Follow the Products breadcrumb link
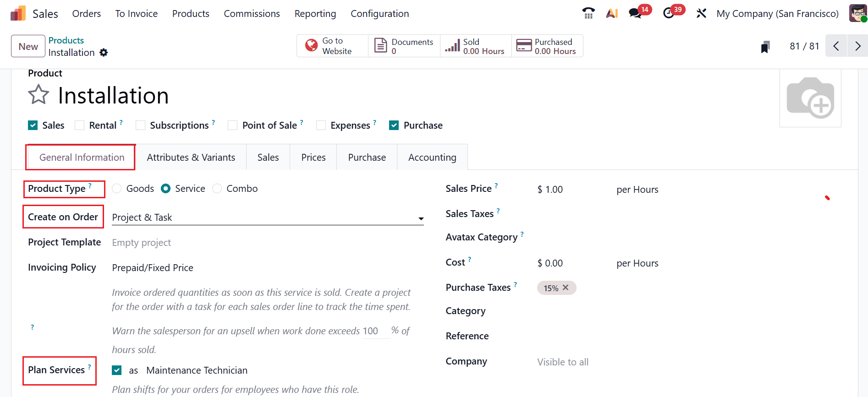Screen dimensions: 868x397 click(66, 40)
